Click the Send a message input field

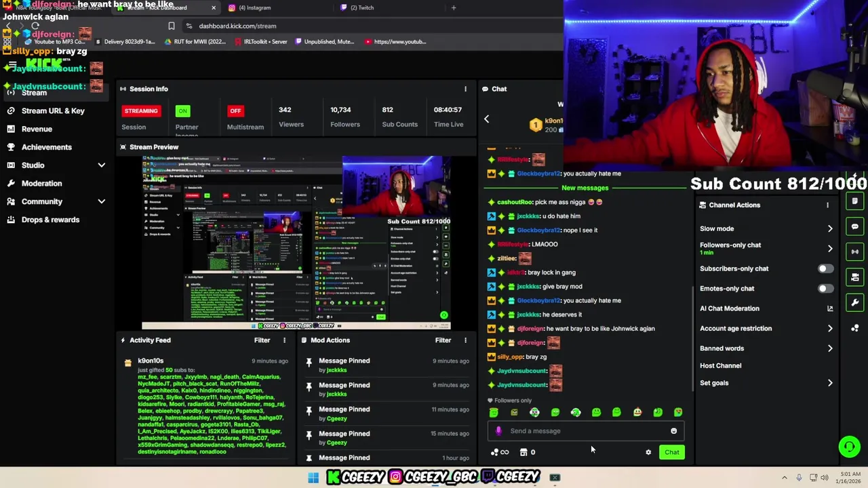coord(586,431)
